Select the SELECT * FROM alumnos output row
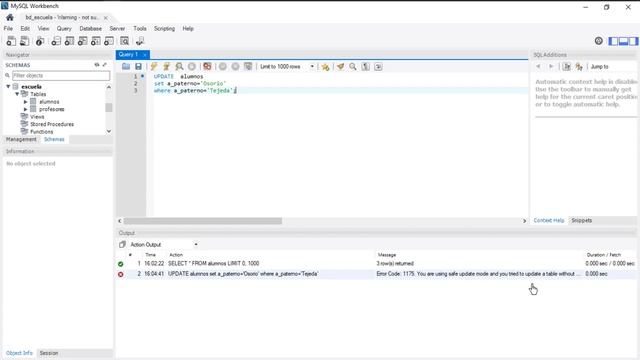640x360 pixels. coord(376,264)
